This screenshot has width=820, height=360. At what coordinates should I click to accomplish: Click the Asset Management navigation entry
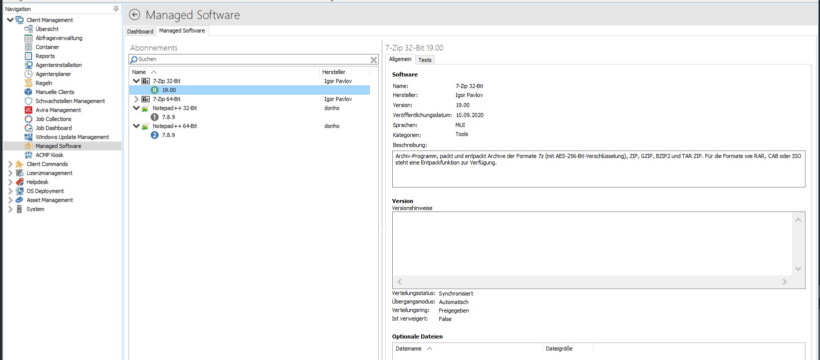(50, 200)
